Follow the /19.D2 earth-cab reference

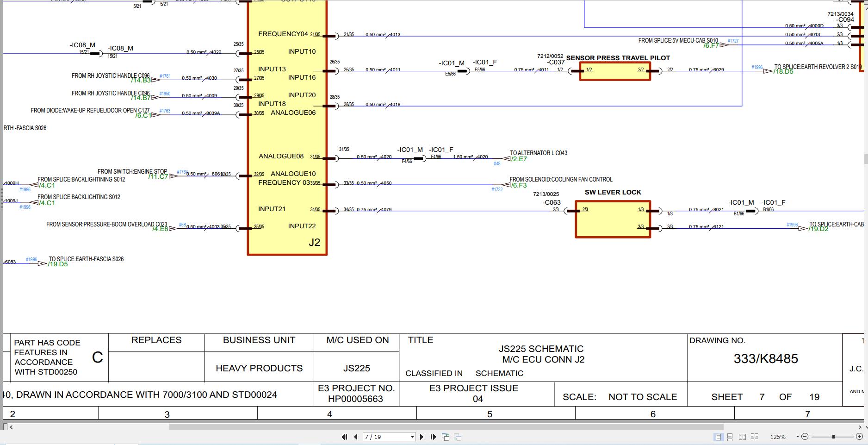point(818,229)
